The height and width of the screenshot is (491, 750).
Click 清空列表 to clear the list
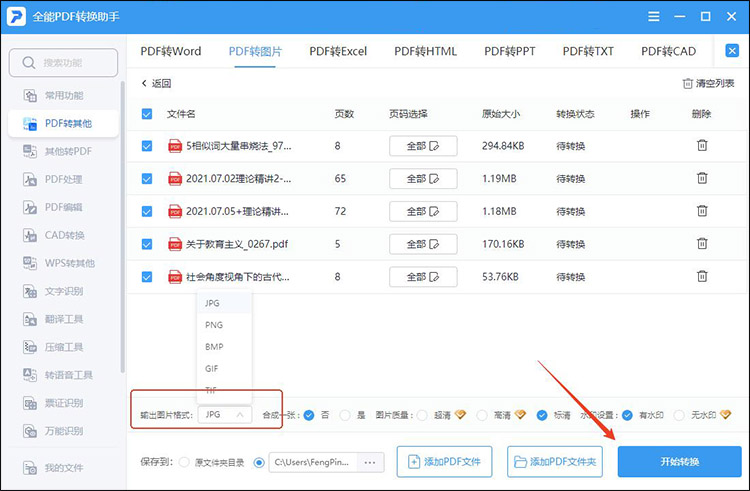(x=708, y=84)
